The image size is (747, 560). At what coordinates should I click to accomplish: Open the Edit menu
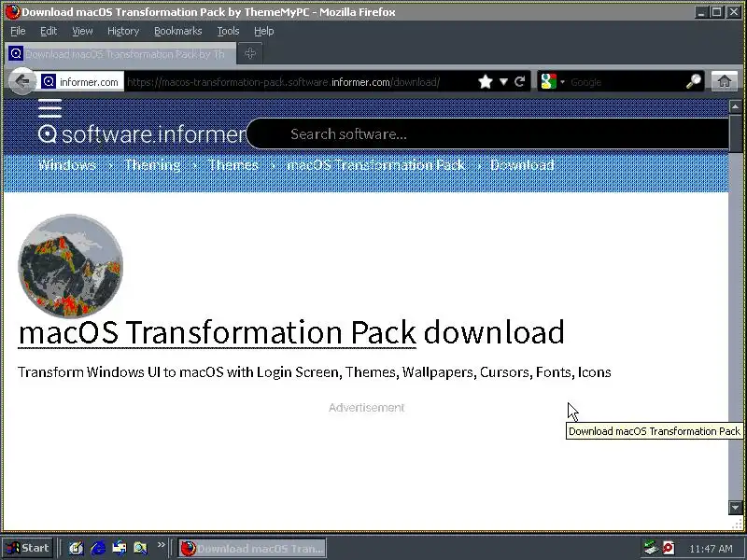click(x=49, y=31)
